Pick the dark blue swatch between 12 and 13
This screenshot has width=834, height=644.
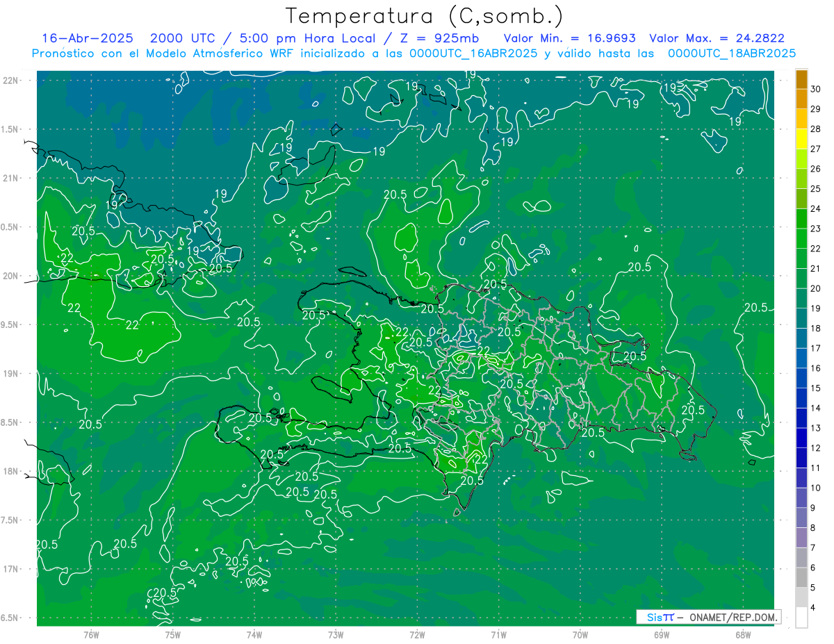point(801,438)
